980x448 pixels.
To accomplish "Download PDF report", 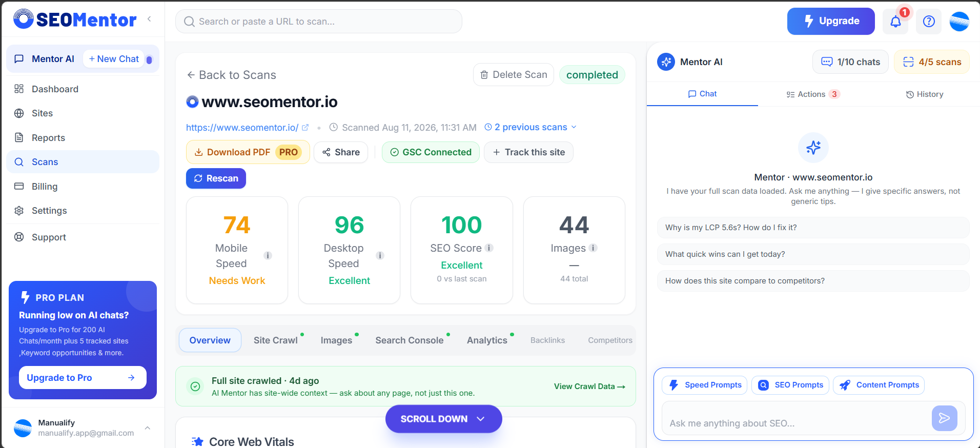I will pyautogui.click(x=248, y=152).
